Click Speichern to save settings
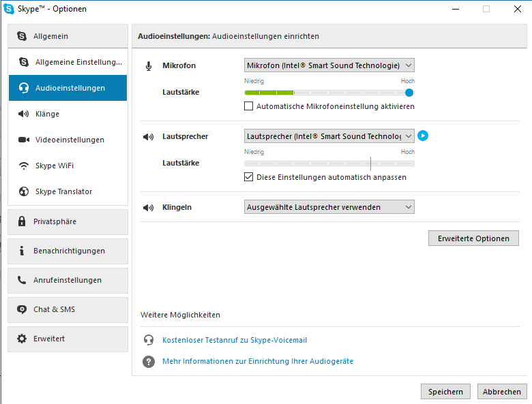532x404 pixels. (445, 392)
